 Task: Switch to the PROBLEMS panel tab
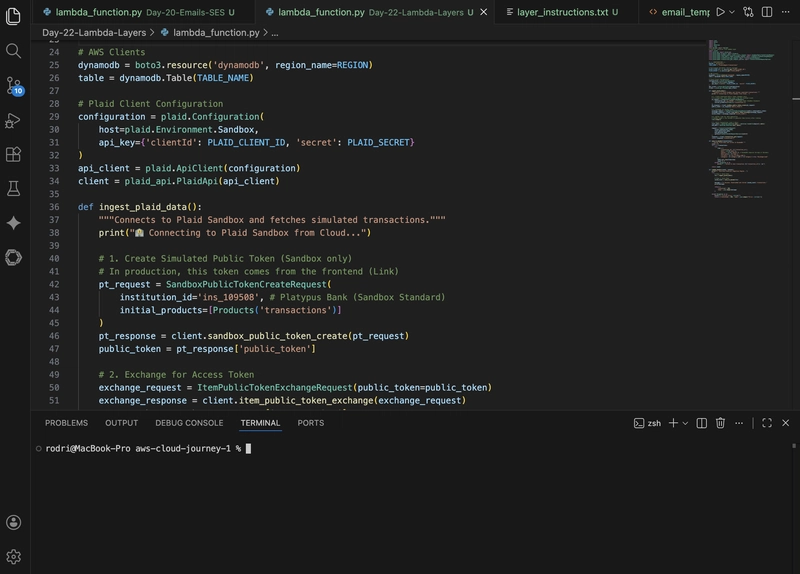66,423
